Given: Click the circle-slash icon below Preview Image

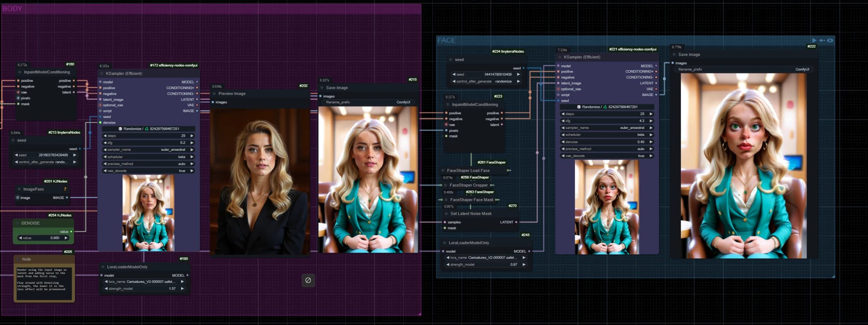Looking at the screenshot, I should 308,280.
